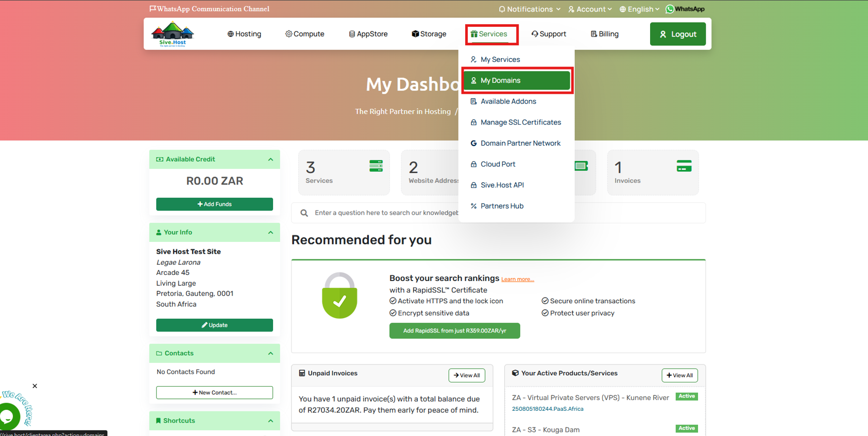Click the Shortcuts bookmark icon
Screen dimensions: 868x436
tap(159, 421)
